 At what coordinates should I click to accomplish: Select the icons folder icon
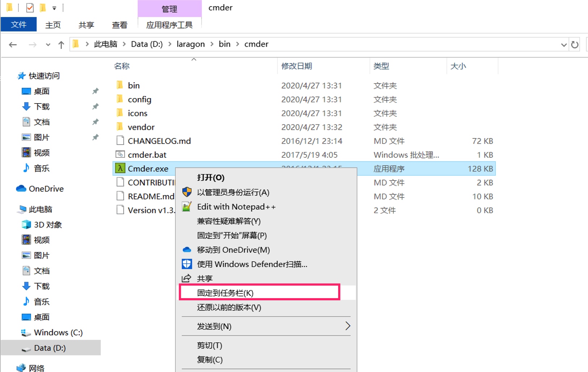click(x=120, y=113)
